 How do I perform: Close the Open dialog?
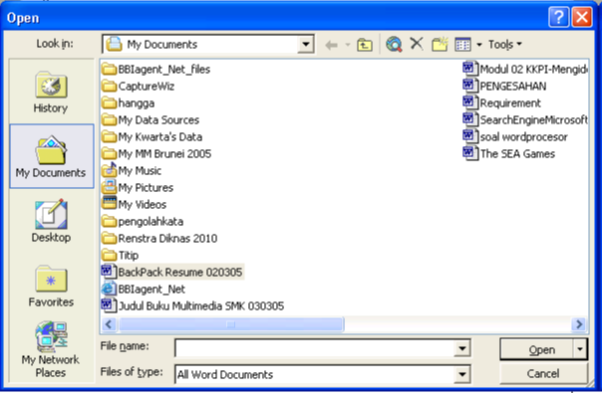[x=582, y=17]
